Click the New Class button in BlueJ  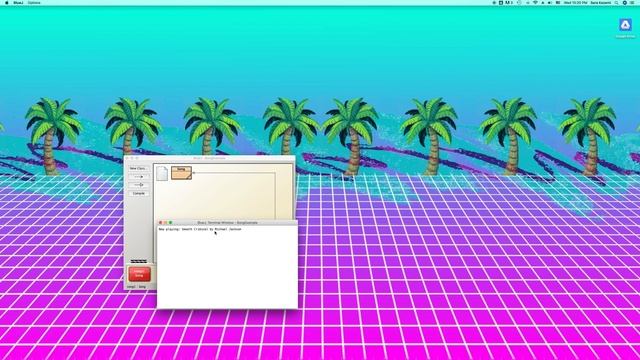click(x=138, y=169)
